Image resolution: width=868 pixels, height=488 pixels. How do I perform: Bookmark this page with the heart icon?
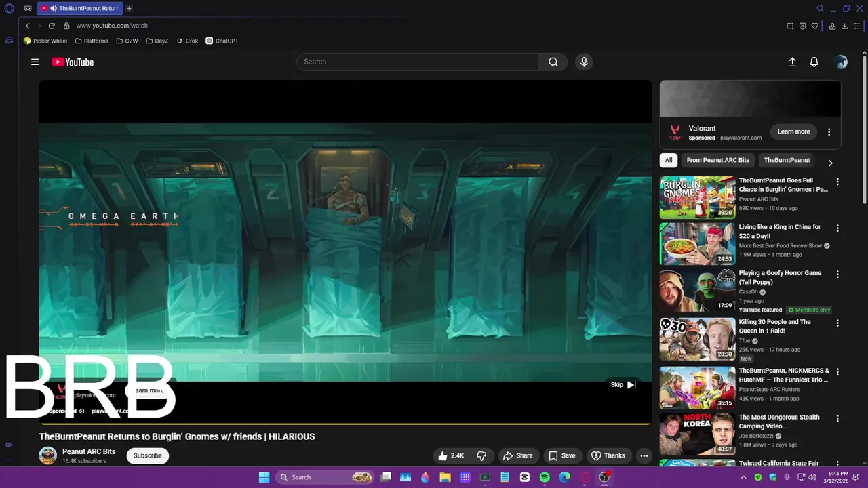[814, 26]
